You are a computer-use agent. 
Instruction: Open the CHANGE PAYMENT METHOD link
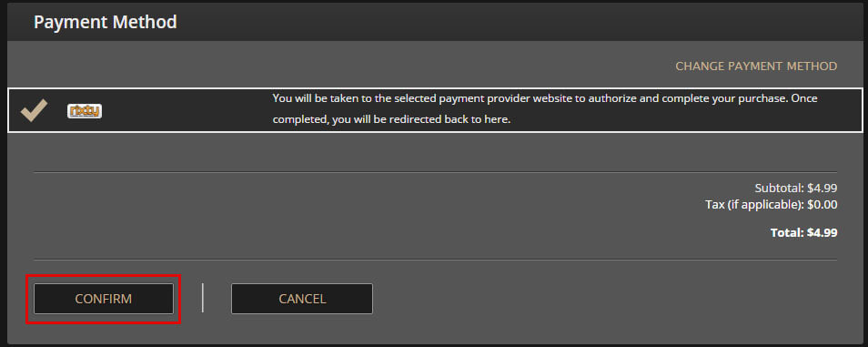click(x=756, y=66)
